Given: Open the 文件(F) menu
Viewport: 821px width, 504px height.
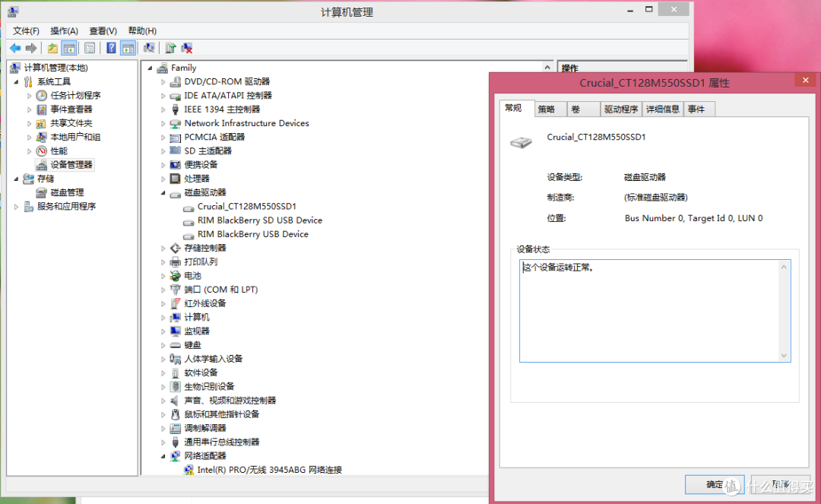Looking at the screenshot, I should click(x=26, y=31).
